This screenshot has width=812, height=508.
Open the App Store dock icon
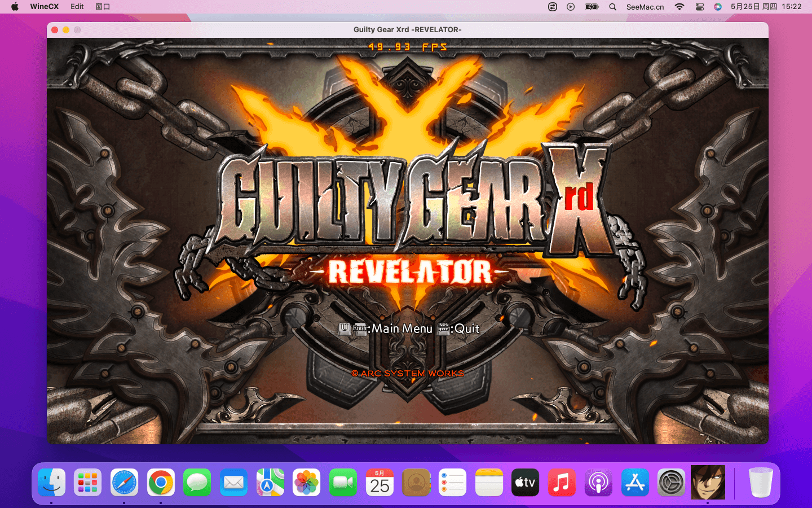pyautogui.click(x=635, y=483)
